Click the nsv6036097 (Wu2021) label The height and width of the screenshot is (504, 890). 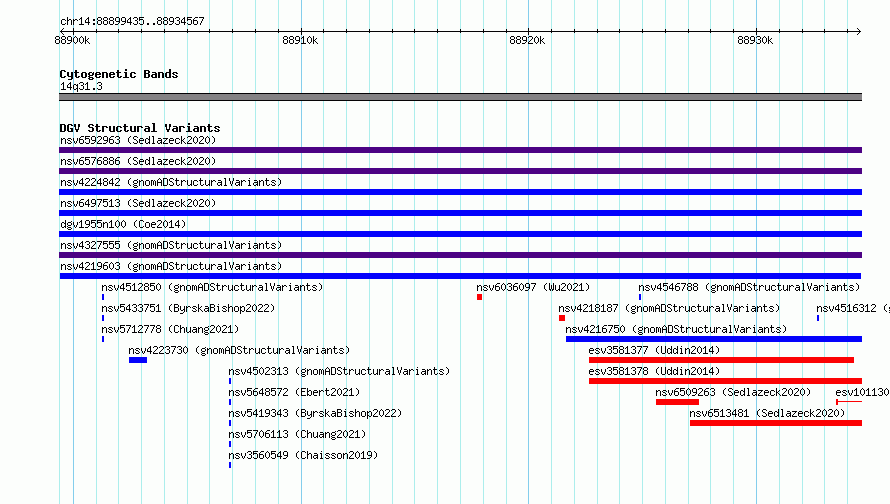click(x=533, y=287)
